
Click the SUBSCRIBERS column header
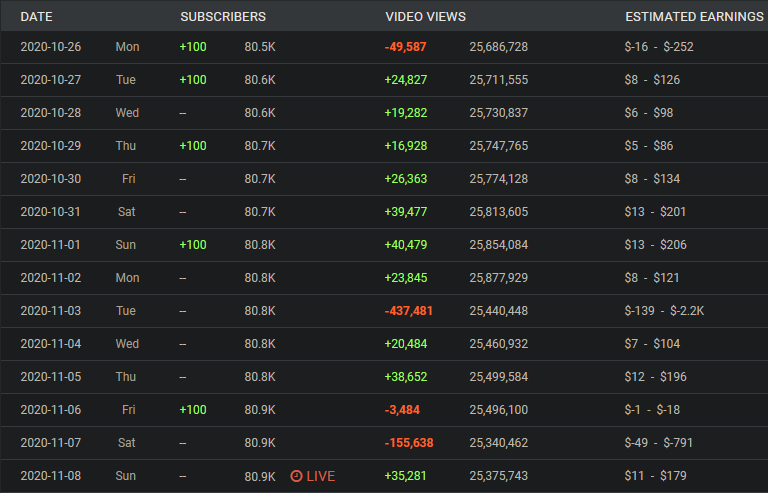223,17
